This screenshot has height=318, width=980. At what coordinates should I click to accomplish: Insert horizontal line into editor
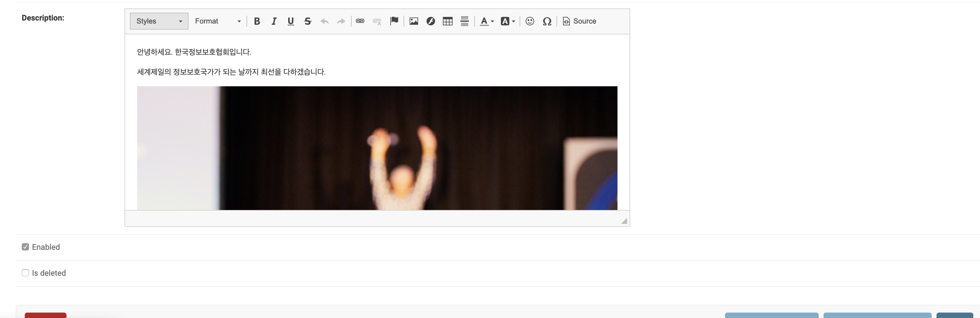click(465, 21)
